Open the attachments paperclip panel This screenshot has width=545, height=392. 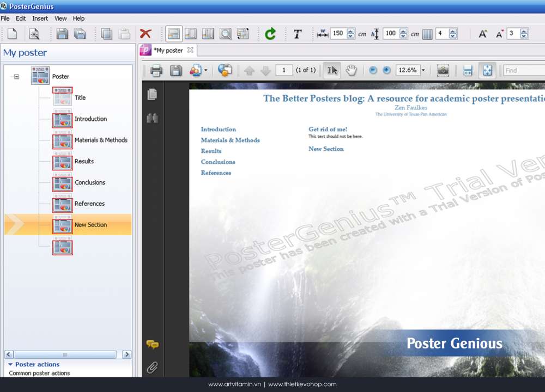pyautogui.click(x=152, y=367)
